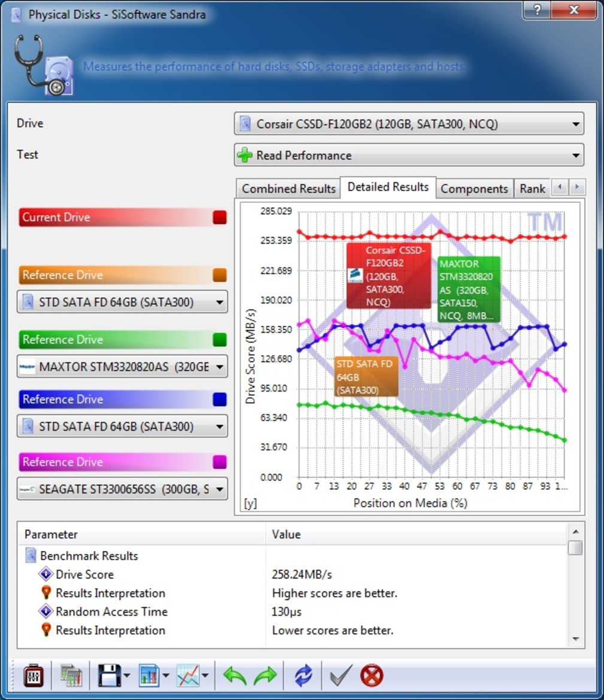Click the module/computers icon in bottom toolbar

71,676
